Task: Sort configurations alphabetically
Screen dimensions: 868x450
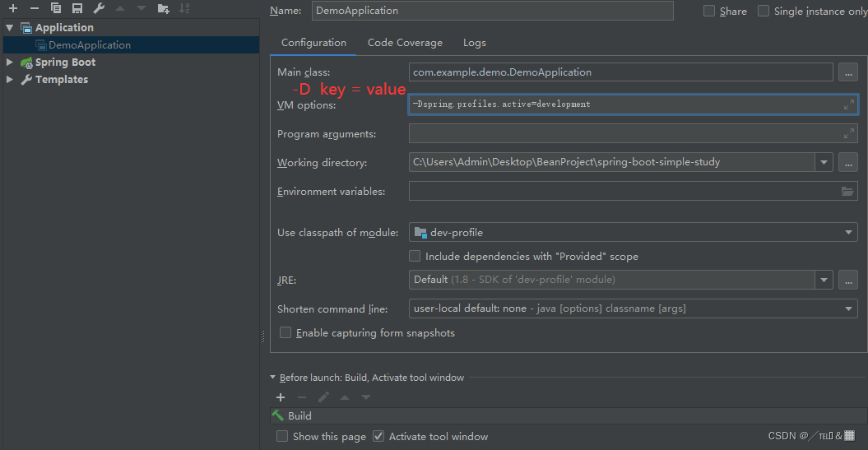Action: point(184,8)
